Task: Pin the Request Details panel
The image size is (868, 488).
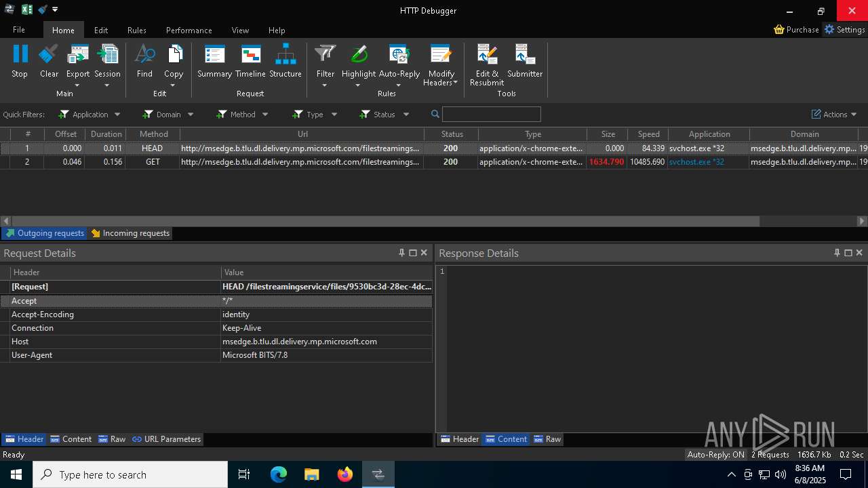Action: point(401,253)
